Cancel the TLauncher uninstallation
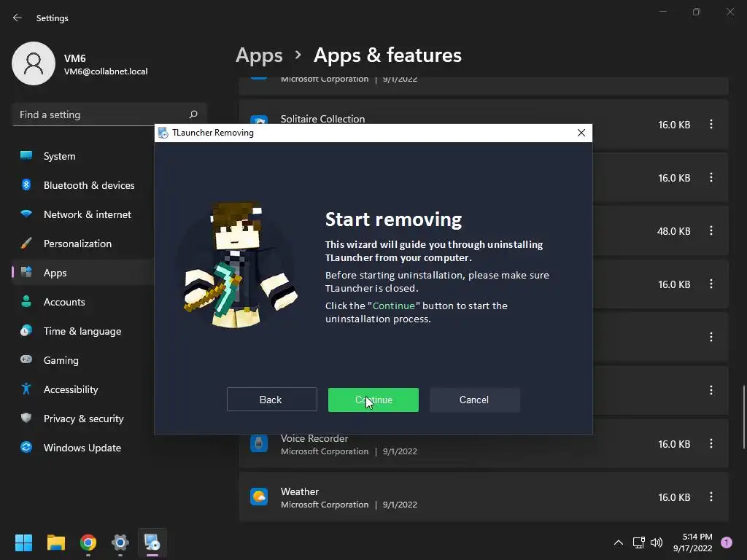This screenshot has height=560, width=747. tap(474, 400)
